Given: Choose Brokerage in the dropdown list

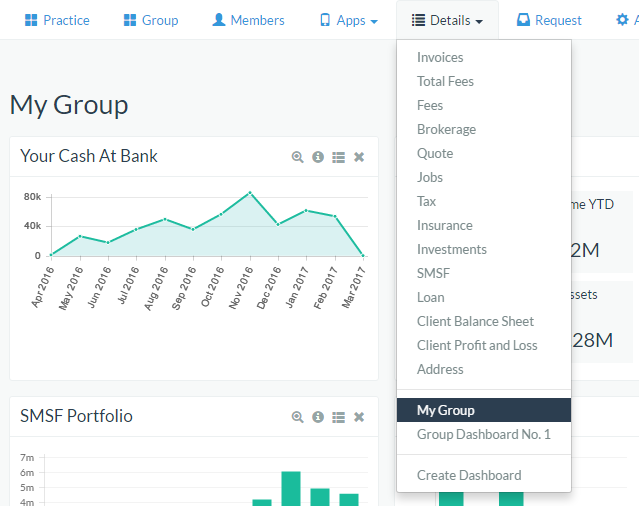Looking at the screenshot, I should (446, 129).
